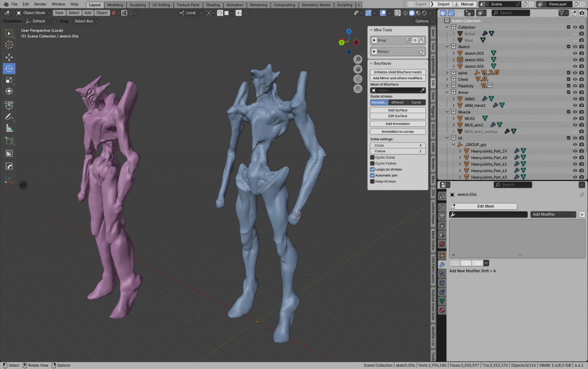The width and height of the screenshot is (588, 369).
Task: Switch perspective/orthographic with the grid gizmo
Action: point(358,89)
